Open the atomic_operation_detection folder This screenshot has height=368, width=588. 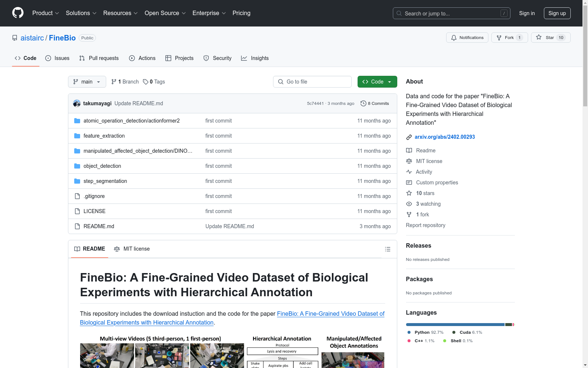tap(132, 121)
